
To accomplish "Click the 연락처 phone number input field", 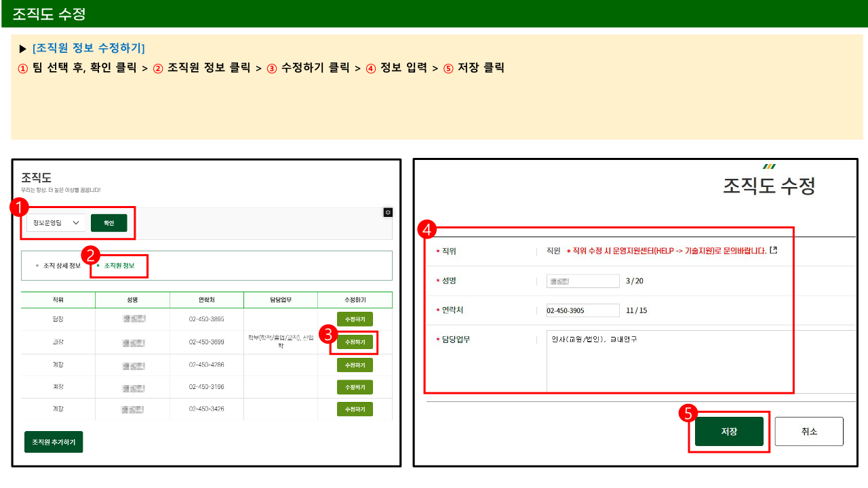I will click(x=583, y=310).
